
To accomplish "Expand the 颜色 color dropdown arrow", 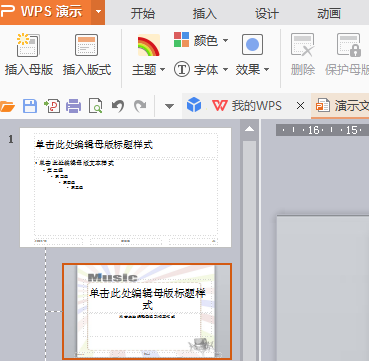I will [225, 41].
